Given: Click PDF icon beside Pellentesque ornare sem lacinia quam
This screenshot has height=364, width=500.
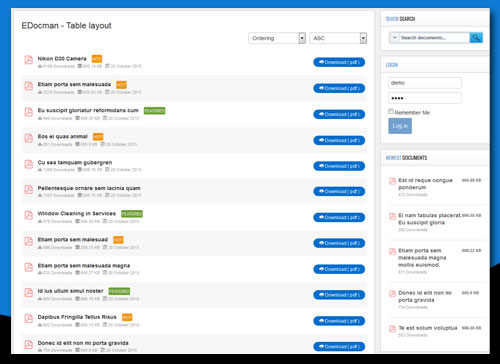Looking at the screenshot, I should (29, 190).
